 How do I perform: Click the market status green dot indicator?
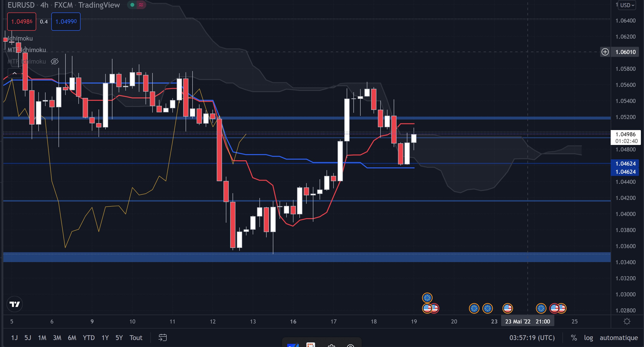click(x=132, y=5)
